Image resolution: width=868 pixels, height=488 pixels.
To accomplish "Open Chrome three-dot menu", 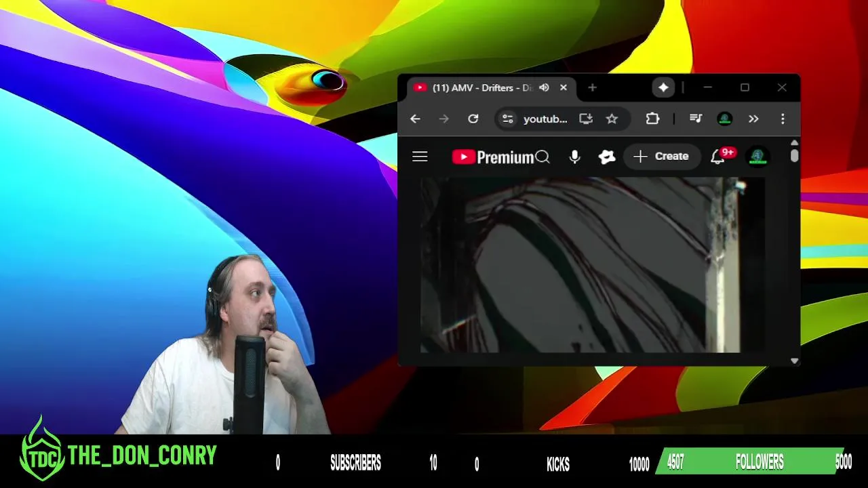I will click(783, 119).
